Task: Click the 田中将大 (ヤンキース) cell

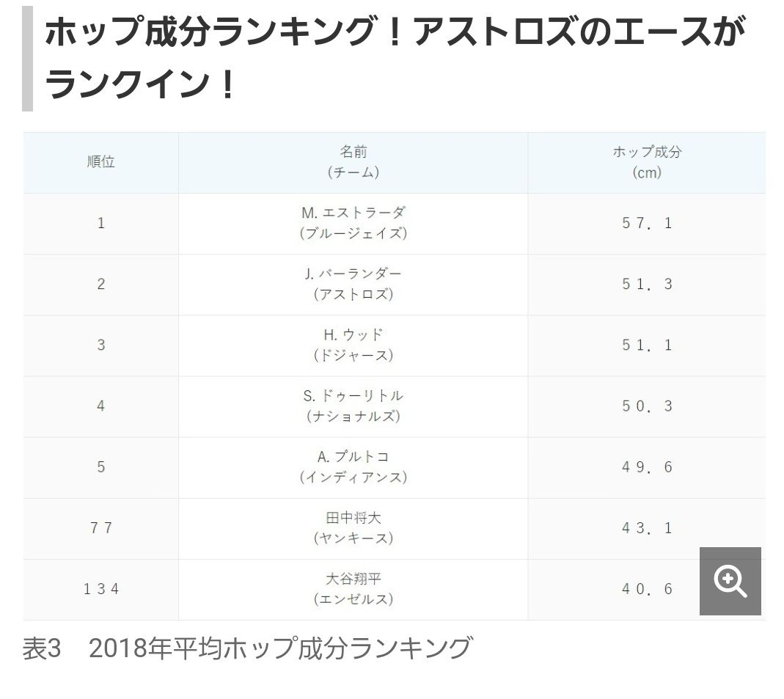Action: (353, 529)
